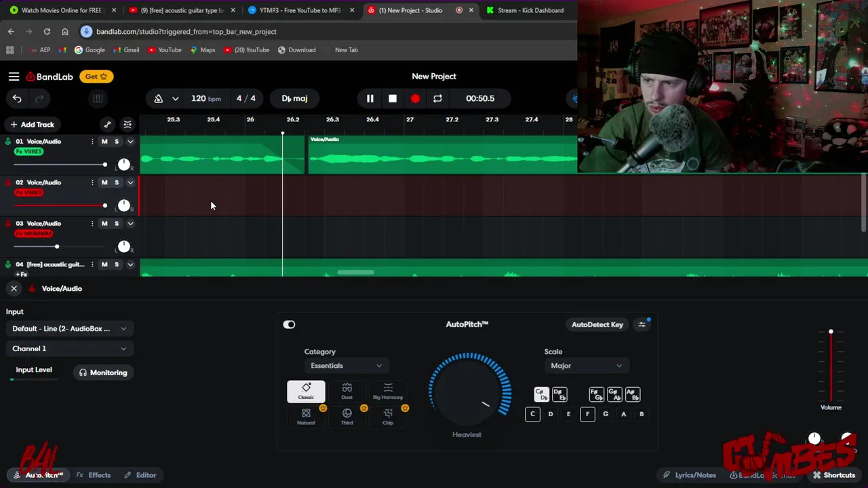This screenshot has height=488, width=868.
Task: Close the Voice/Audio bottom panel
Action: 14,289
